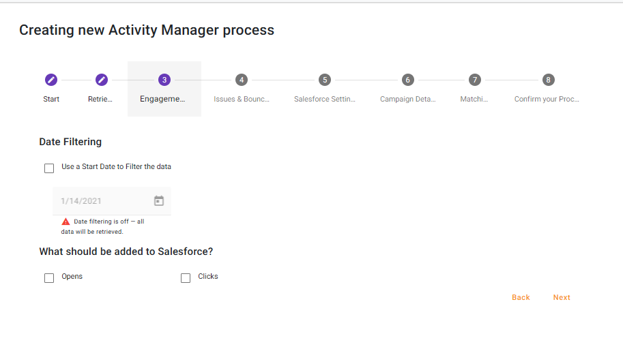Go to step 6 circle icon

point(407,80)
